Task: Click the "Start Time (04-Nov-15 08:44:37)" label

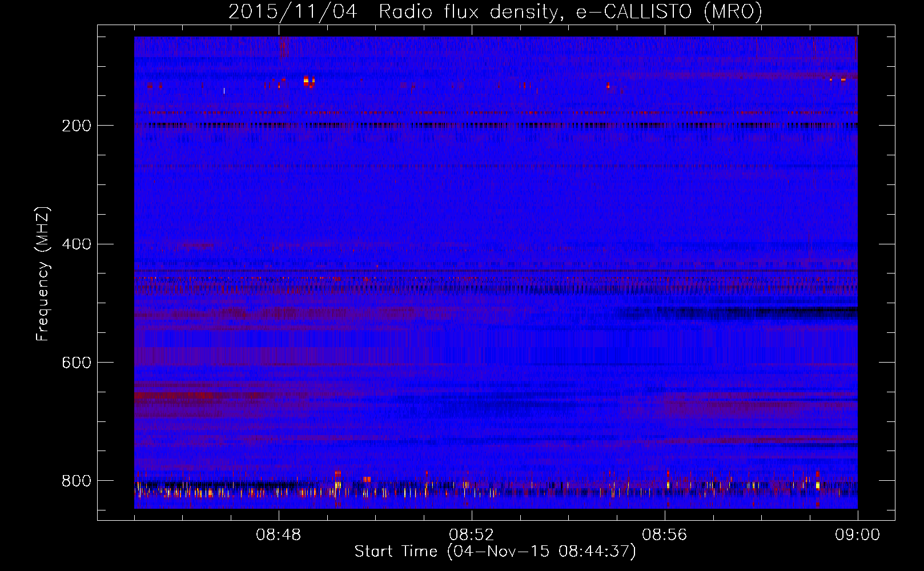Action: click(x=495, y=552)
